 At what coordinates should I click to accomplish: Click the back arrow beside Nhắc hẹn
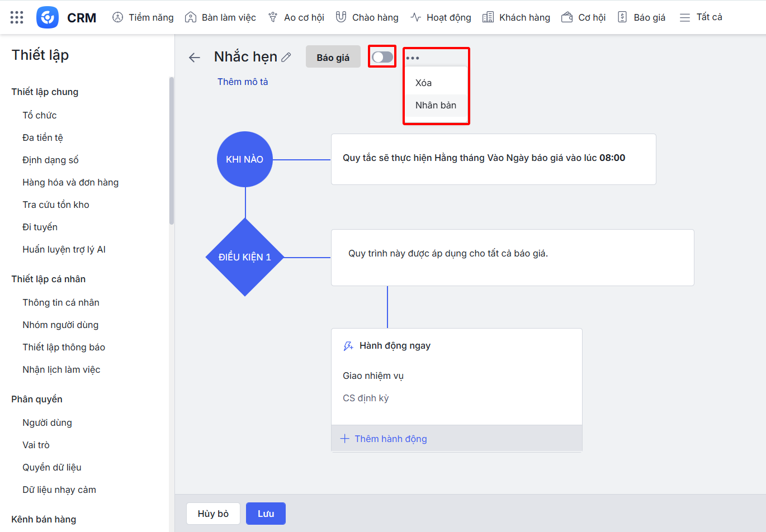pyautogui.click(x=194, y=58)
